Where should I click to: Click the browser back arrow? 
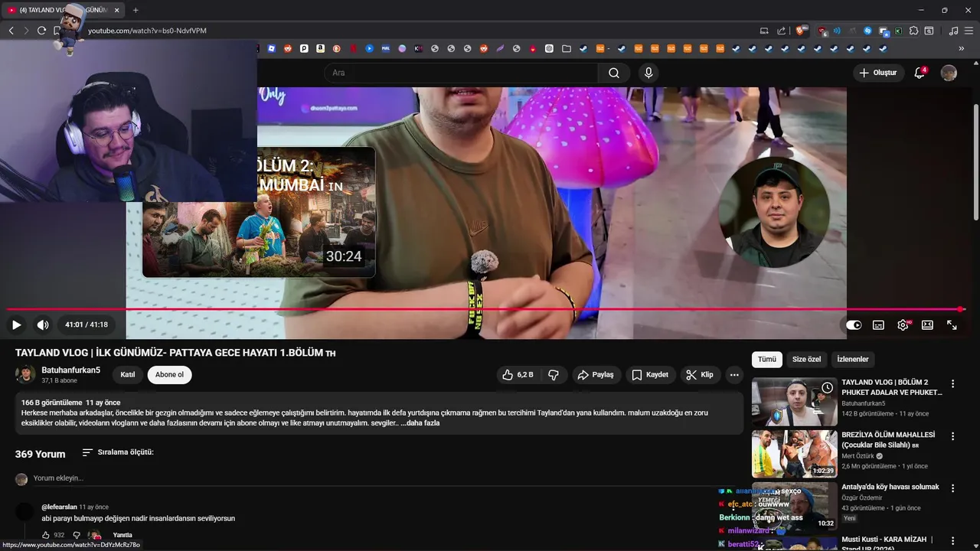pos(11,31)
